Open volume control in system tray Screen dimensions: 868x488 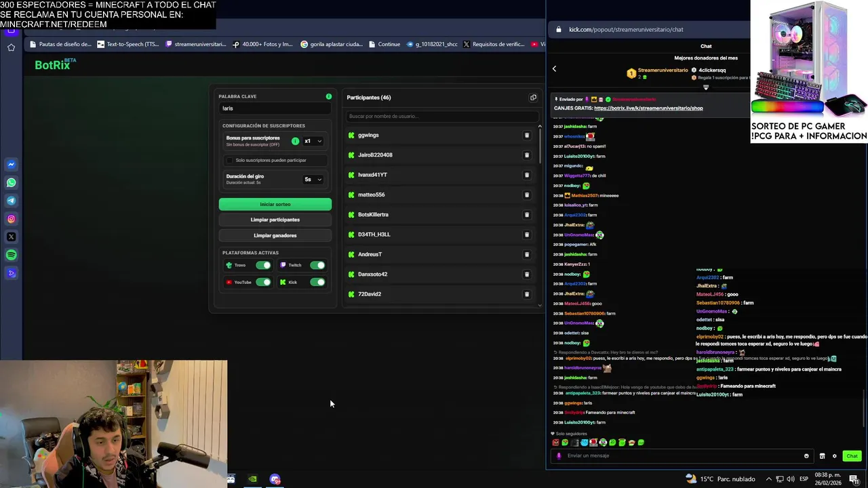pyautogui.click(x=790, y=479)
